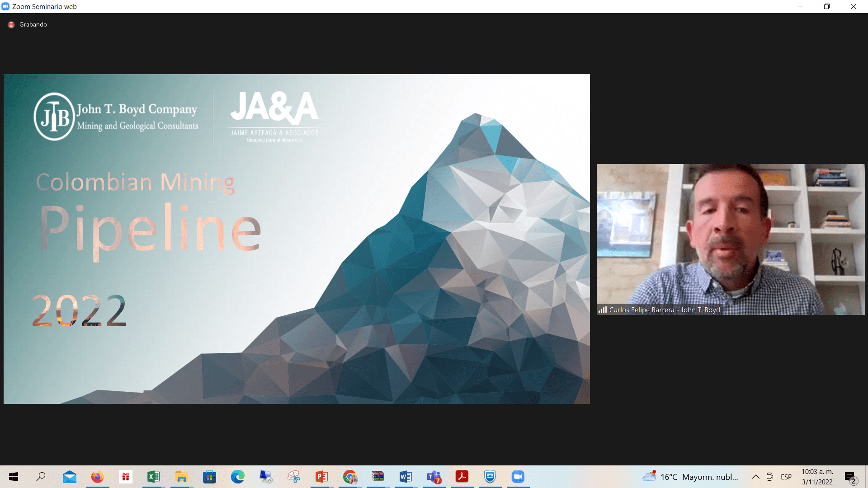Close the Zoom Seminario web window

pyautogui.click(x=854, y=6)
